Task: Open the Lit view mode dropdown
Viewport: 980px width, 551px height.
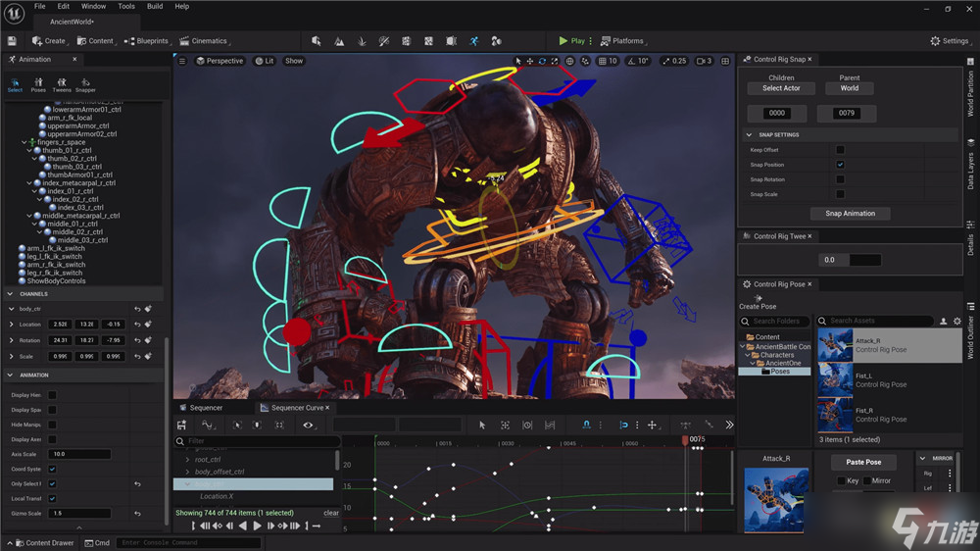Action: [x=265, y=61]
